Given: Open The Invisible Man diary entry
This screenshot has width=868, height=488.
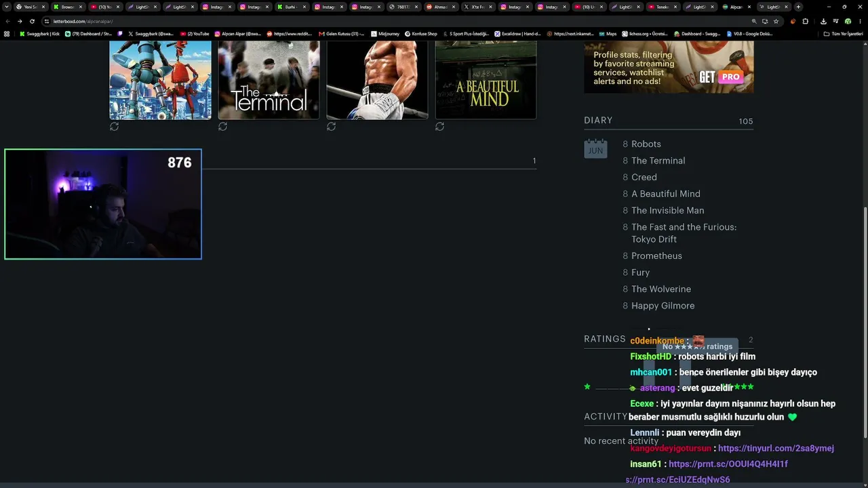Looking at the screenshot, I should 667,211.
